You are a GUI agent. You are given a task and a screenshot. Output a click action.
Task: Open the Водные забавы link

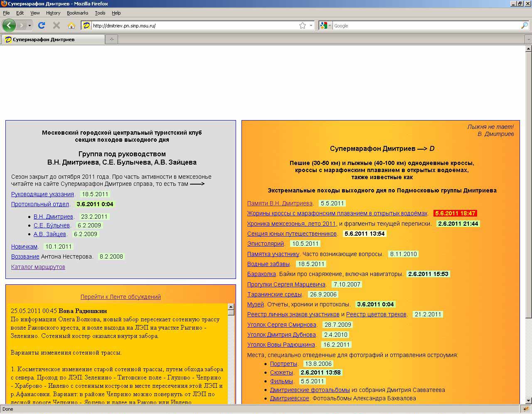point(268,264)
